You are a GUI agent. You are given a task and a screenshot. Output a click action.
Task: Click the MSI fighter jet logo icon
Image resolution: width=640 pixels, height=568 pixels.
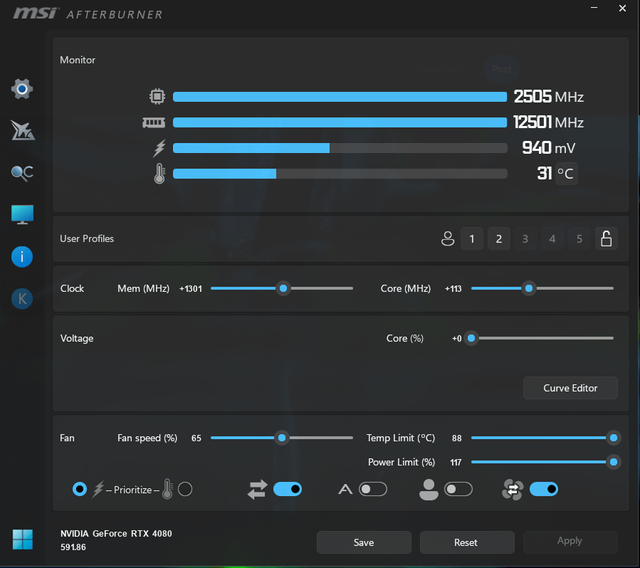click(x=22, y=130)
